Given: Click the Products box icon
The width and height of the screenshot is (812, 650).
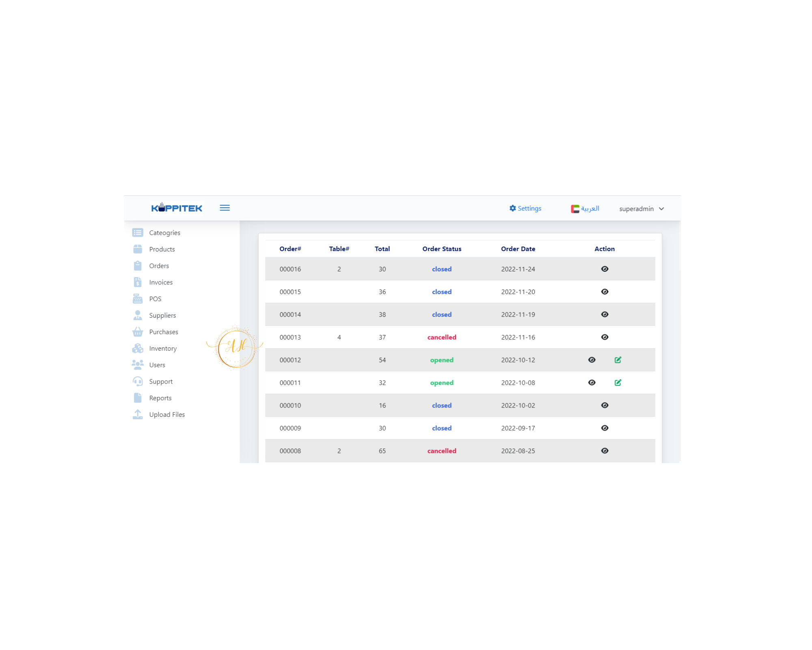Looking at the screenshot, I should pyautogui.click(x=138, y=249).
